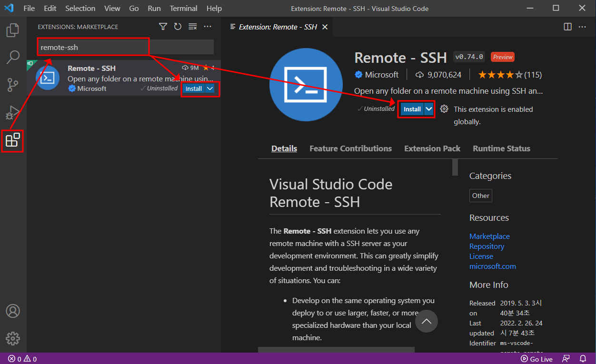Image resolution: width=596 pixels, height=364 pixels.
Task: Click the Other category tag
Action: click(x=481, y=196)
